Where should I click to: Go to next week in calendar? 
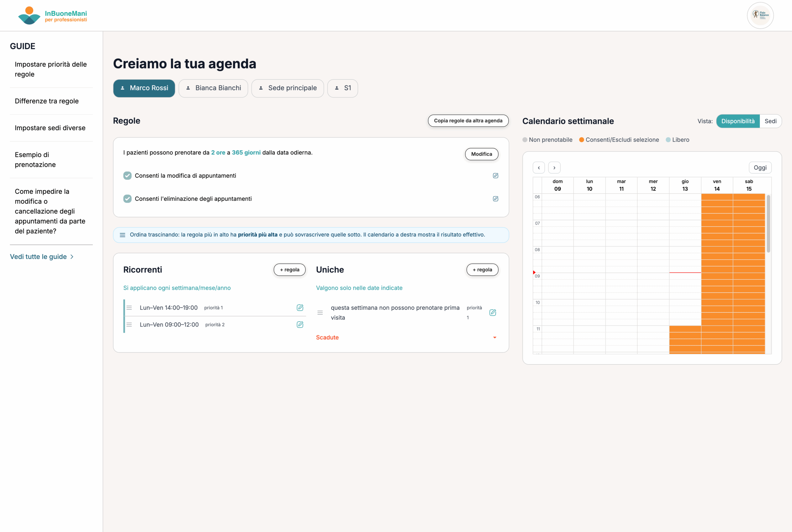554,168
